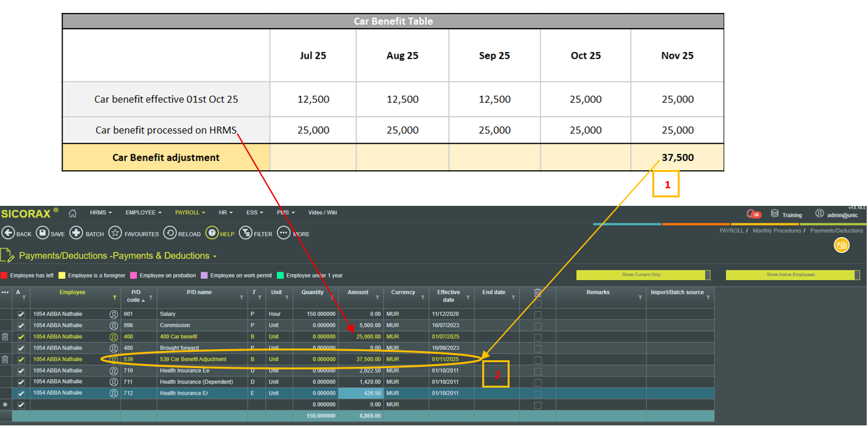Open the Batch plus icon
The image size is (868, 428).
click(x=76, y=233)
